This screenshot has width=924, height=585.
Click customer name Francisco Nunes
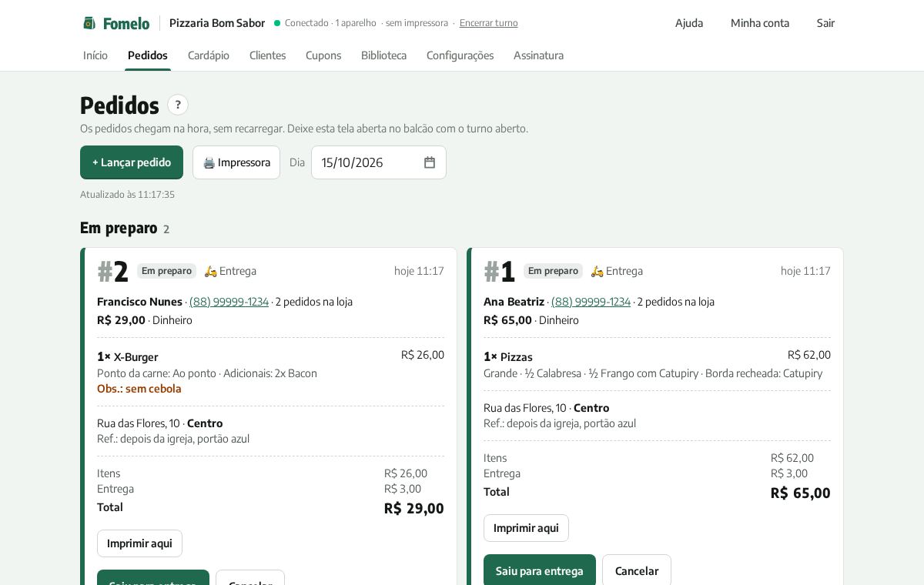click(x=139, y=302)
